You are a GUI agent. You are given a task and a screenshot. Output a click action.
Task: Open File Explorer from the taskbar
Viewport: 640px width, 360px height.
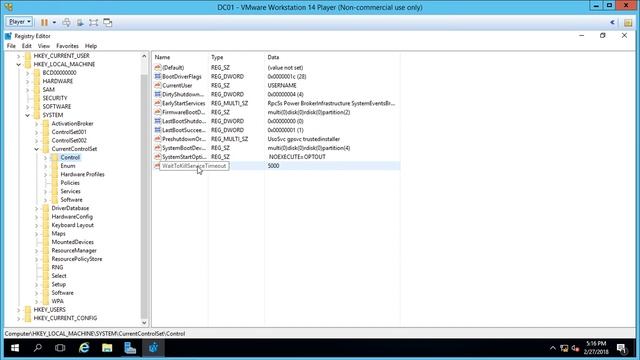pyautogui.click(x=107, y=348)
